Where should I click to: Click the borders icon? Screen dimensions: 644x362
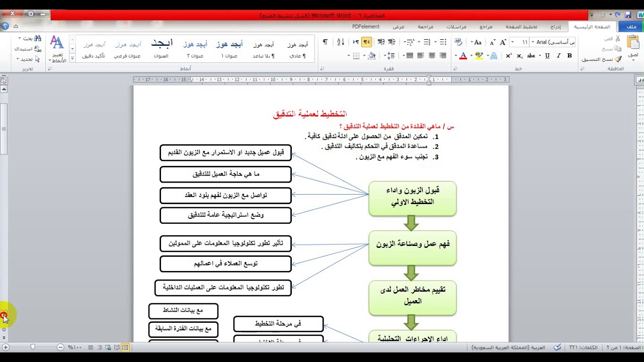[356, 56]
